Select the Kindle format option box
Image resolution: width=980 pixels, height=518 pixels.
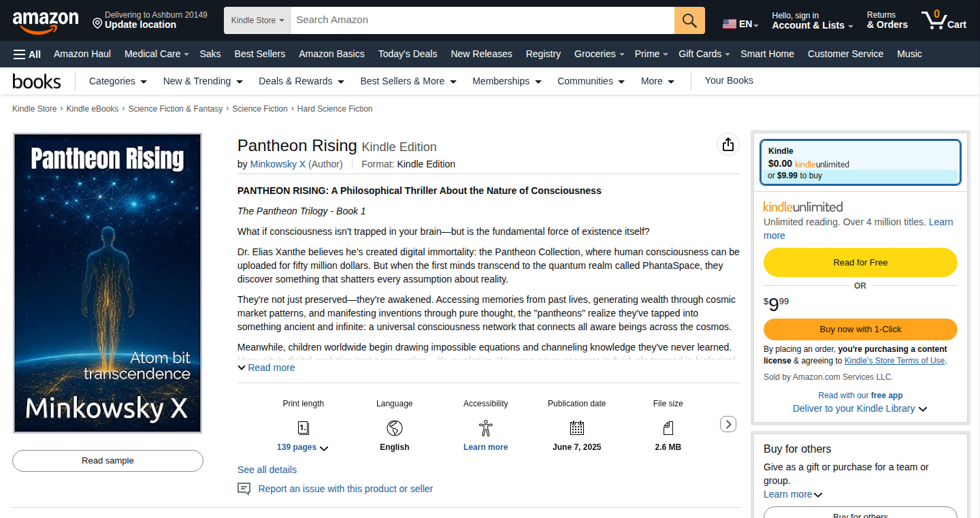tap(860, 163)
